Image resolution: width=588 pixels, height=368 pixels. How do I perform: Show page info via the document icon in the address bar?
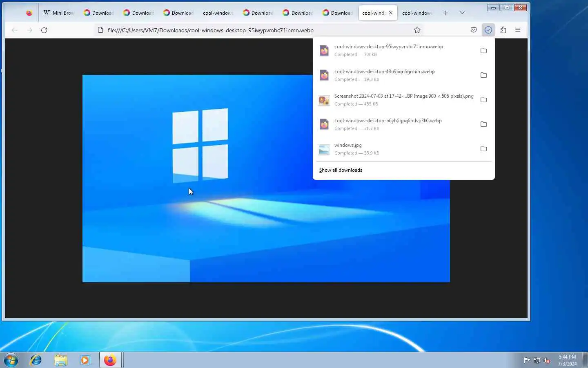(x=100, y=30)
